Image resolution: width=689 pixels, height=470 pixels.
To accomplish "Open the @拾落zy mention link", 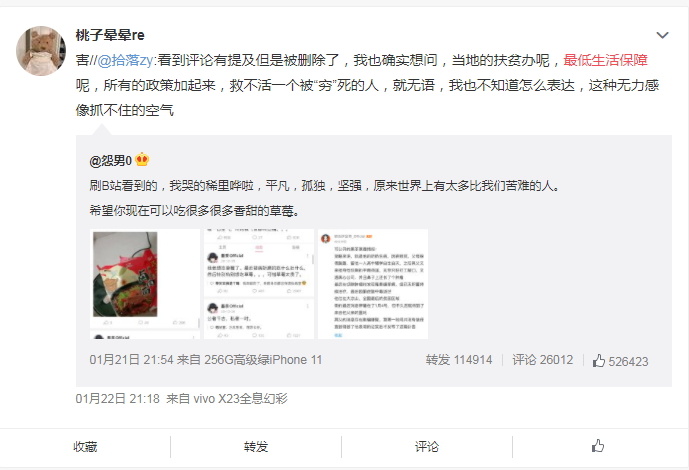I will coord(124,60).
